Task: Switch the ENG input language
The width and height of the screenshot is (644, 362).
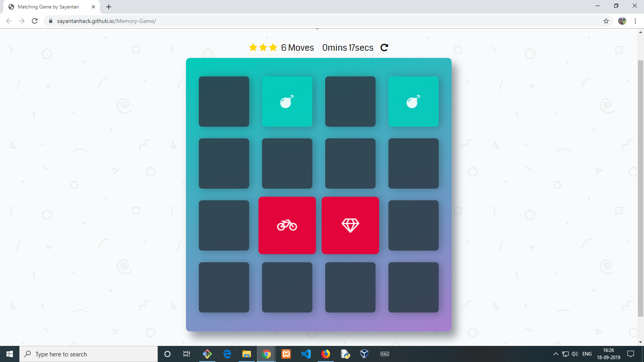Action: coord(587,354)
